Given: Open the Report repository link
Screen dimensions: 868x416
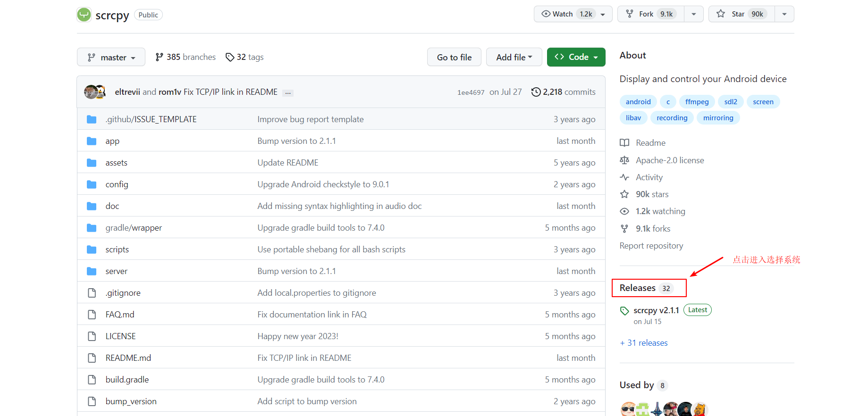Looking at the screenshot, I should pos(651,246).
